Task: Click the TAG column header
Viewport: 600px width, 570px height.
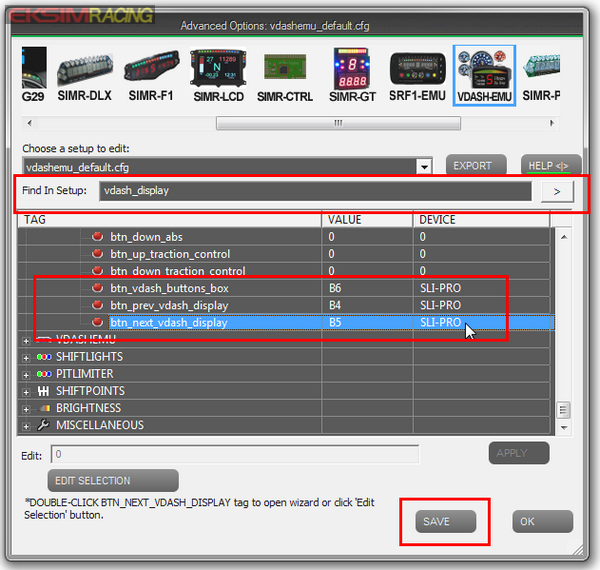Action: point(170,220)
